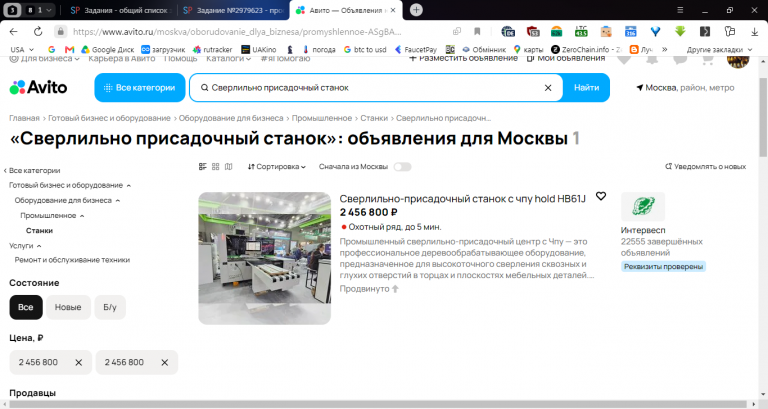The image size is (768, 409).
Task: Select the 'Новые' condition filter
Action: pos(68,307)
